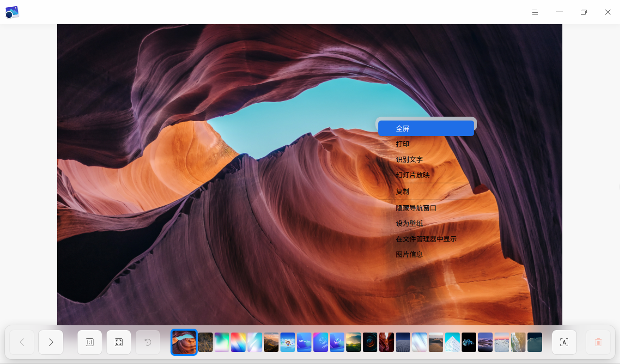Select the green sunrise hills thumbnail
This screenshot has width=620, height=364.
354,342
